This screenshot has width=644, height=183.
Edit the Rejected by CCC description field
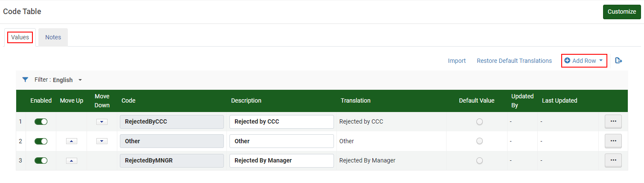[x=281, y=122]
